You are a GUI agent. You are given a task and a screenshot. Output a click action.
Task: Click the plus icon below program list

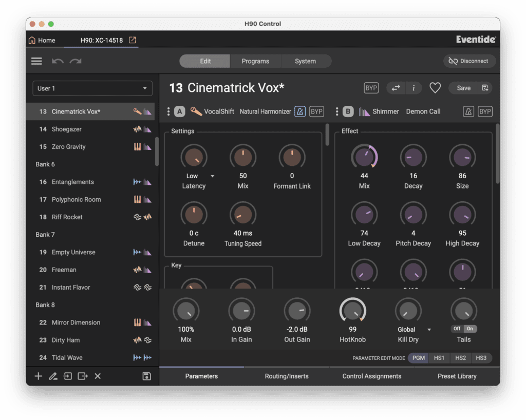click(x=39, y=376)
